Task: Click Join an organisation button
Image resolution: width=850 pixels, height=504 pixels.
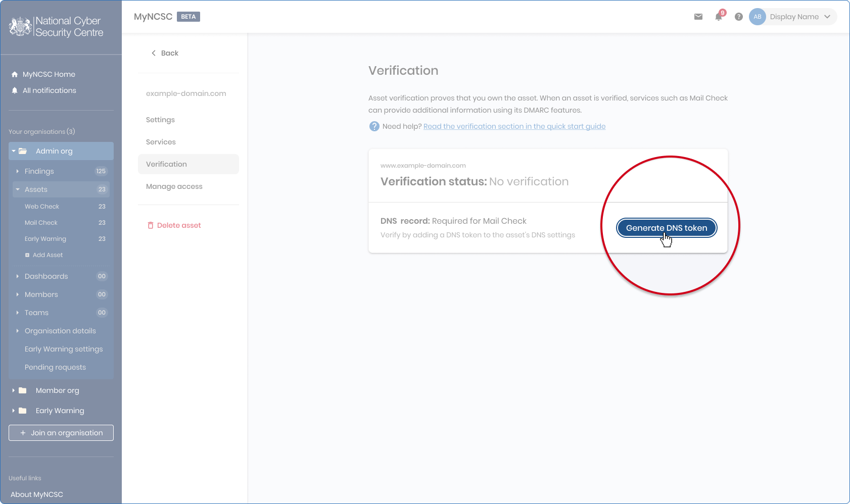Action: (61, 433)
